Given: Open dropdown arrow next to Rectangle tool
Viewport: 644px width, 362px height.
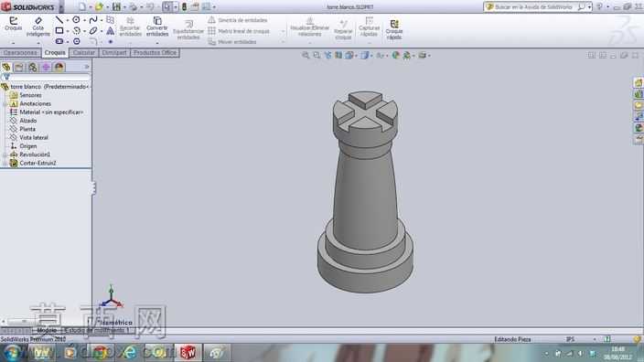Looking at the screenshot, I should click(67, 31).
